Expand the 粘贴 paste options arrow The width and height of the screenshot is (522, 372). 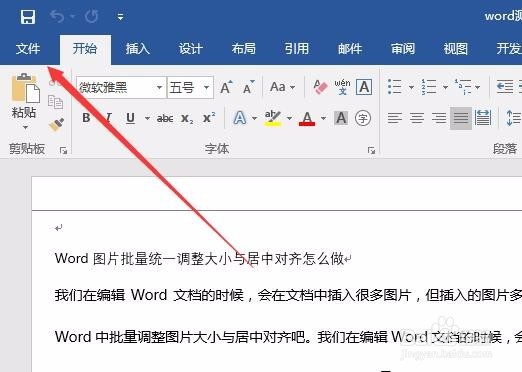point(25,127)
